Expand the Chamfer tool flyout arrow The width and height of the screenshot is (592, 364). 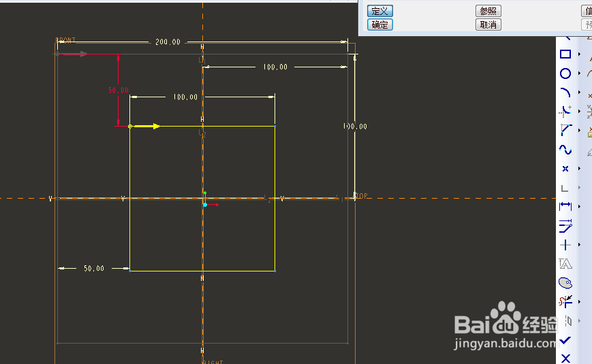(x=579, y=130)
